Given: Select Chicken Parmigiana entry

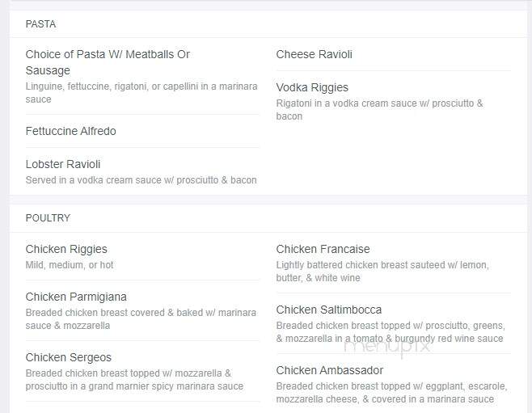Looking at the screenshot, I should click(x=76, y=297).
